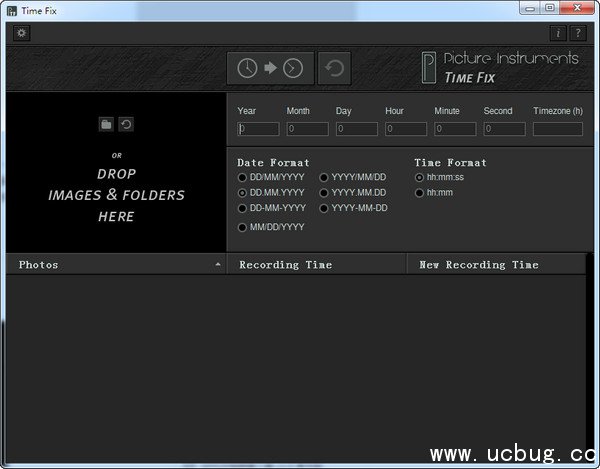
Task: Sort by the Photos column header
Action: point(115,265)
